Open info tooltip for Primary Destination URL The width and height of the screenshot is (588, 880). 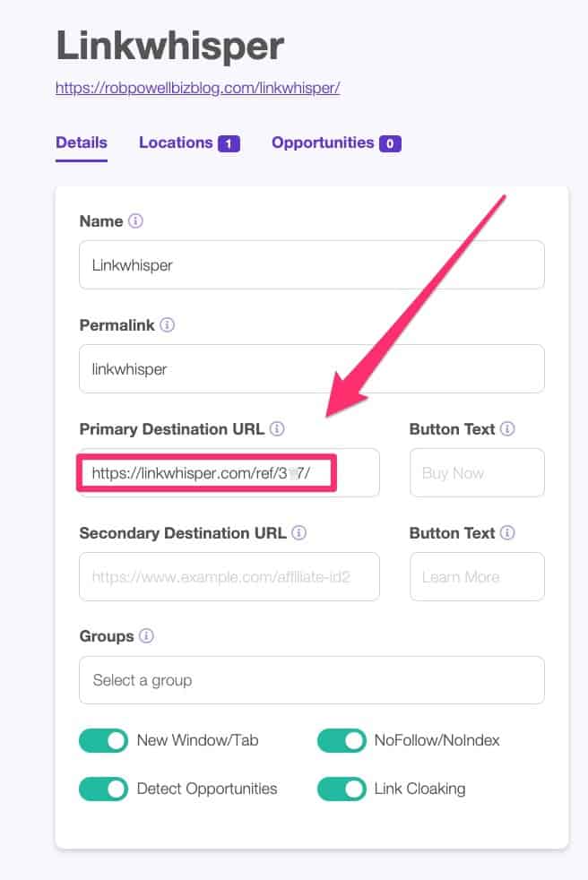point(279,428)
